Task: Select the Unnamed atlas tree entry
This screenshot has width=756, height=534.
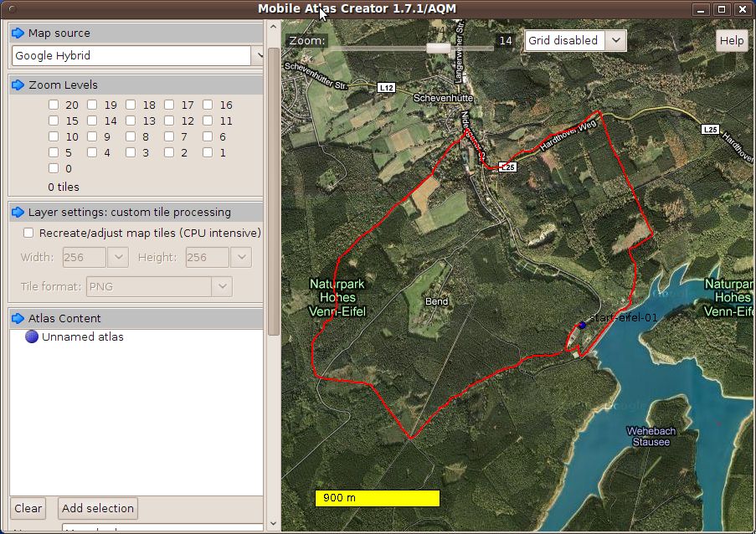Action: coord(82,337)
